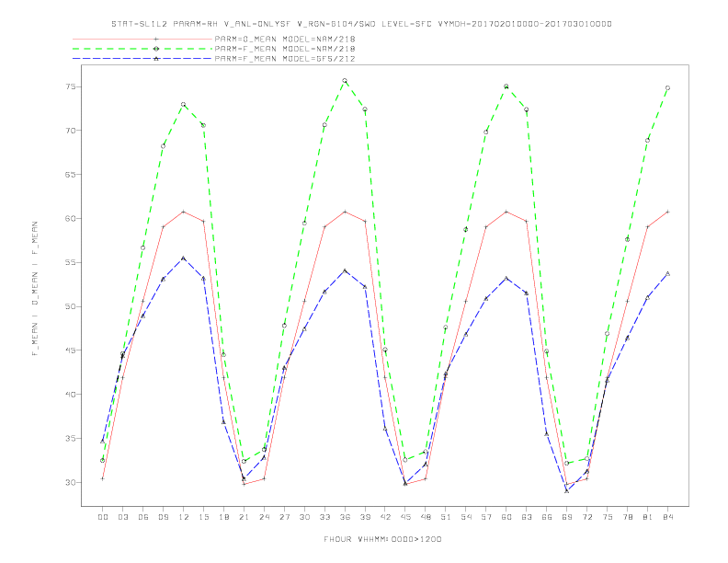The image size is (728, 563).
Task: Click the green dashed line sample in legend
Action: pyautogui.click(x=142, y=49)
